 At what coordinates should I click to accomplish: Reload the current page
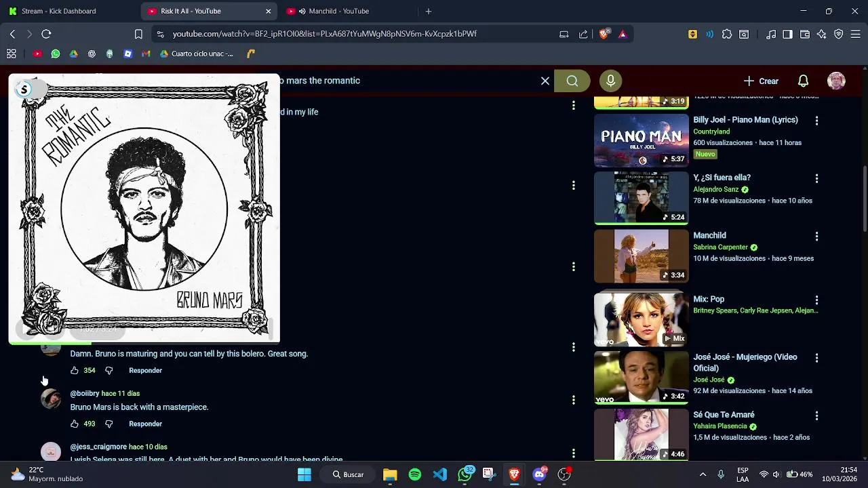[46, 34]
